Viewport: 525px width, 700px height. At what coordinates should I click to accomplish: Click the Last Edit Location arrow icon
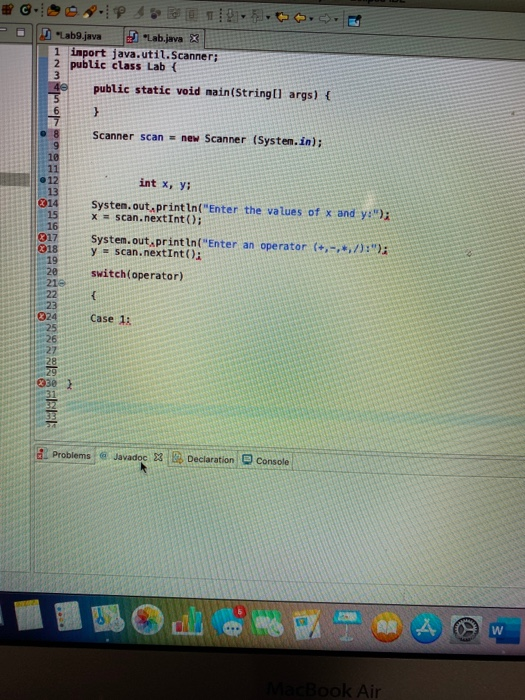click(x=281, y=17)
